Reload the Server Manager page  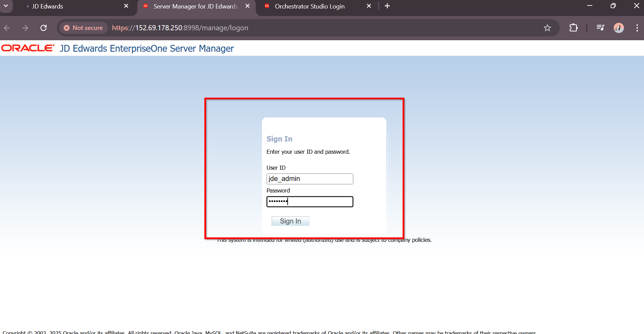pyautogui.click(x=44, y=28)
